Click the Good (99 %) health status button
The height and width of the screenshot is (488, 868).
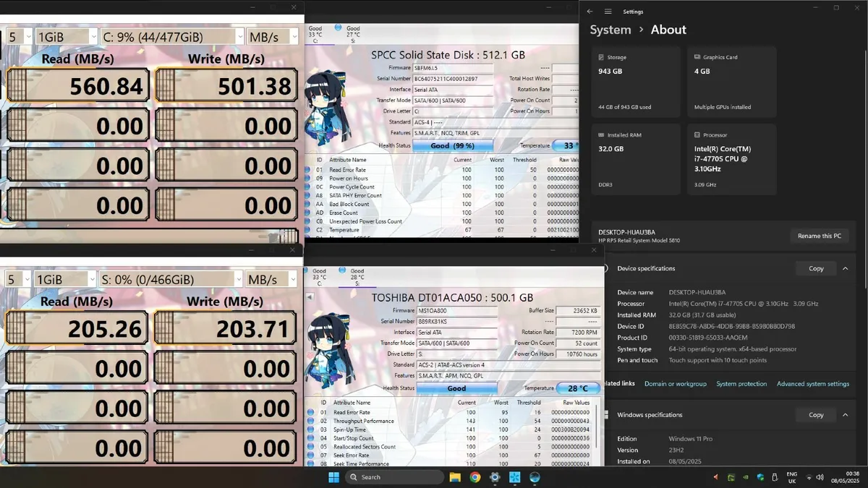(x=452, y=145)
